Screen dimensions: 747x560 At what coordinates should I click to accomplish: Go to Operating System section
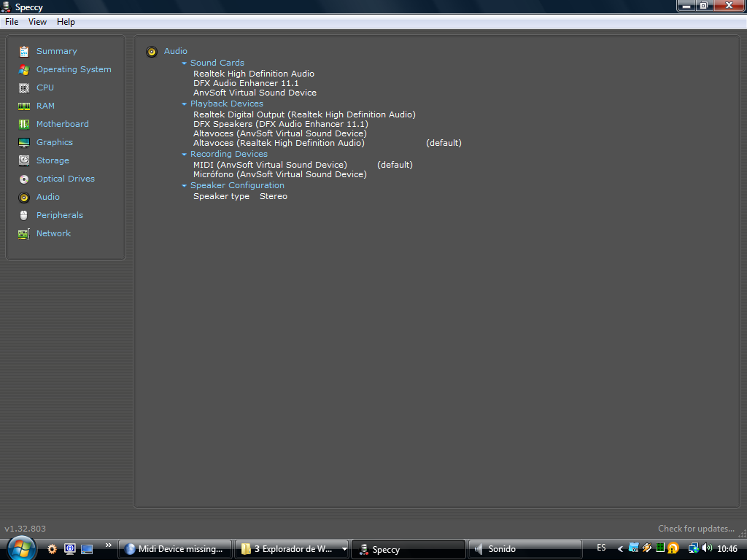(74, 69)
